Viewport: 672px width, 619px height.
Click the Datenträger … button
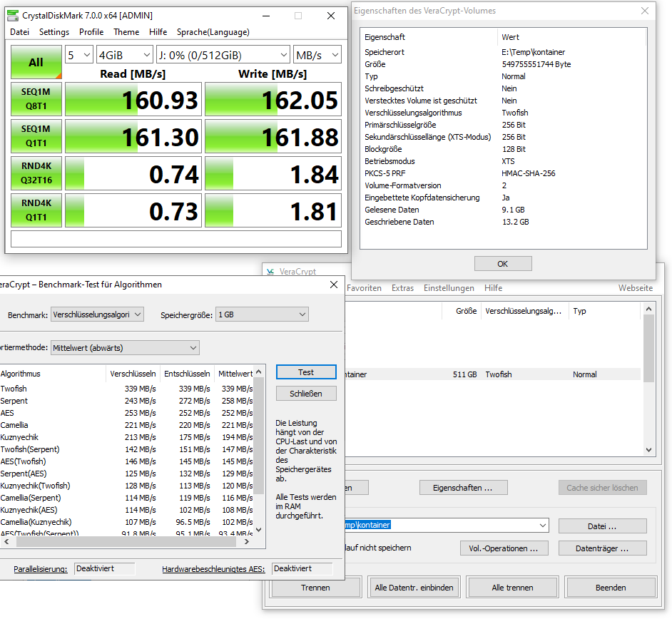(x=603, y=548)
